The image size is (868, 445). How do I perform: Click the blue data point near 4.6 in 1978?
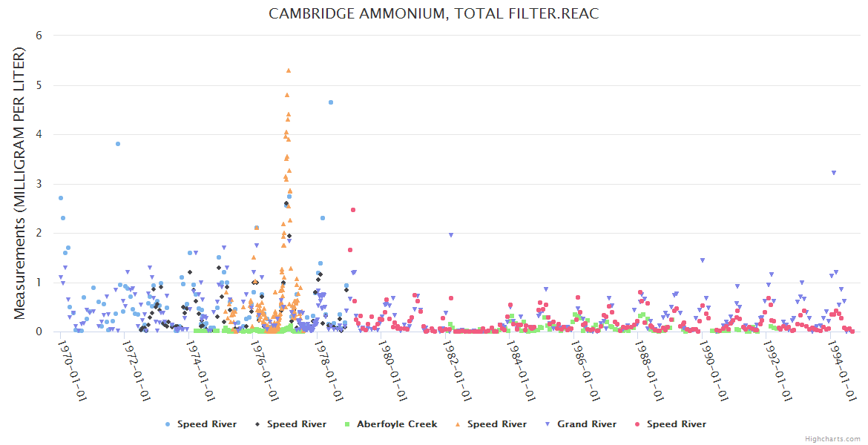coord(331,102)
